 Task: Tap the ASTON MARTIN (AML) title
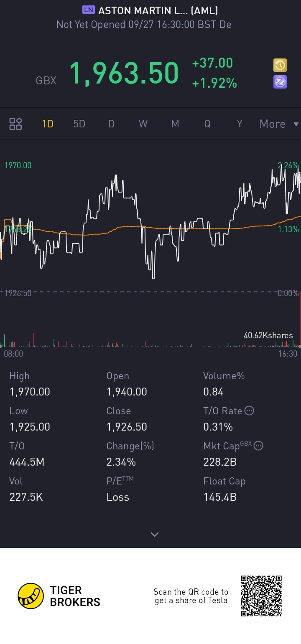[158, 10]
